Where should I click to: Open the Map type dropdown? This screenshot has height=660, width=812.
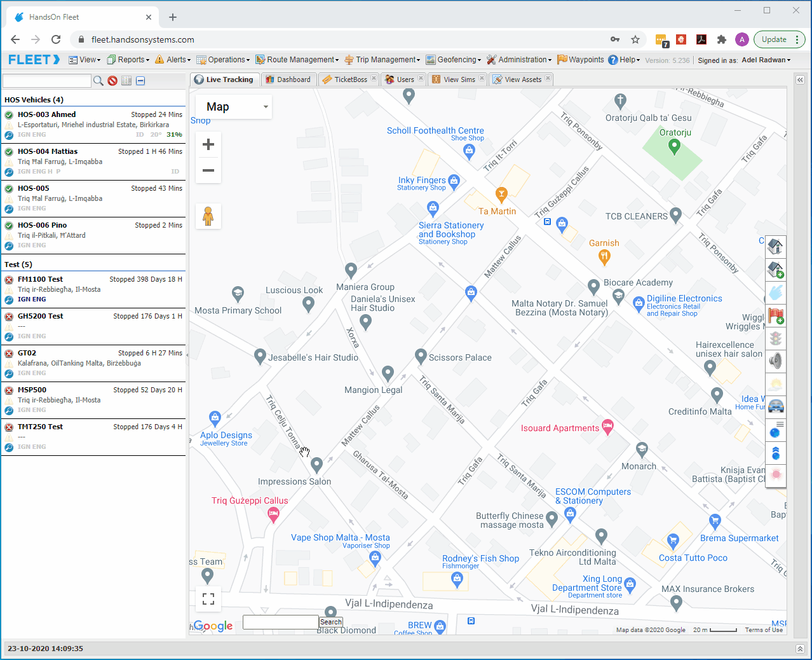[x=234, y=107]
